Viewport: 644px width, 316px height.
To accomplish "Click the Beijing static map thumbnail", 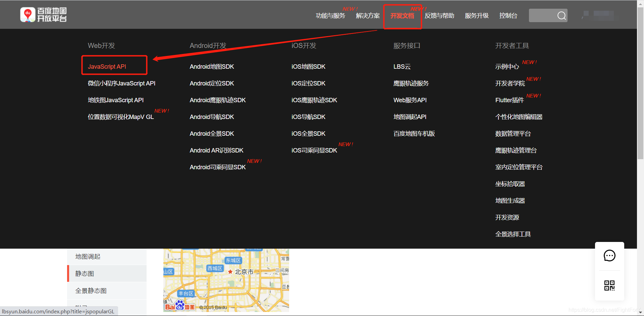I will tap(226, 280).
